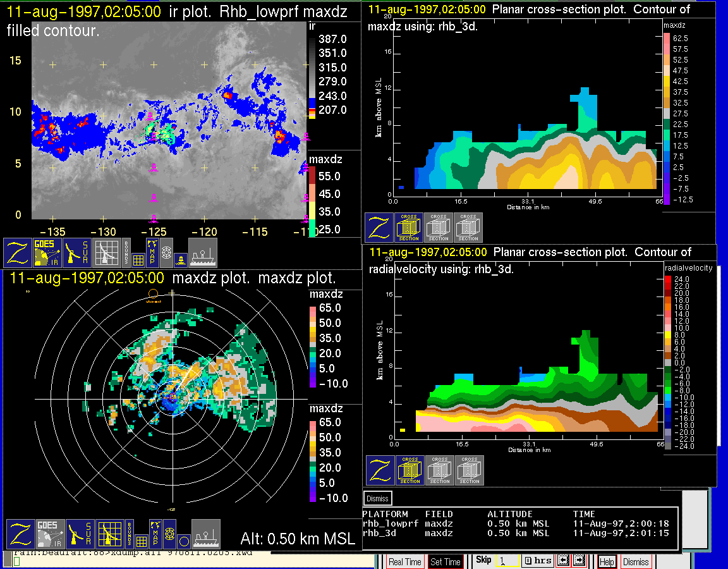
Task: Toggle the small grid icon in ir plot toolbar
Action: point(138,259)
